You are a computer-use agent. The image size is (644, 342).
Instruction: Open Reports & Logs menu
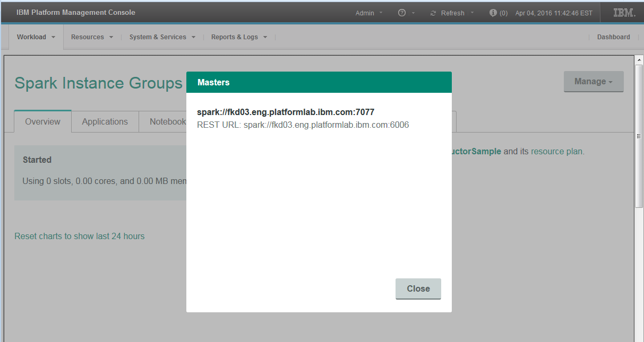pyautogui.click(x=239, y=37)
